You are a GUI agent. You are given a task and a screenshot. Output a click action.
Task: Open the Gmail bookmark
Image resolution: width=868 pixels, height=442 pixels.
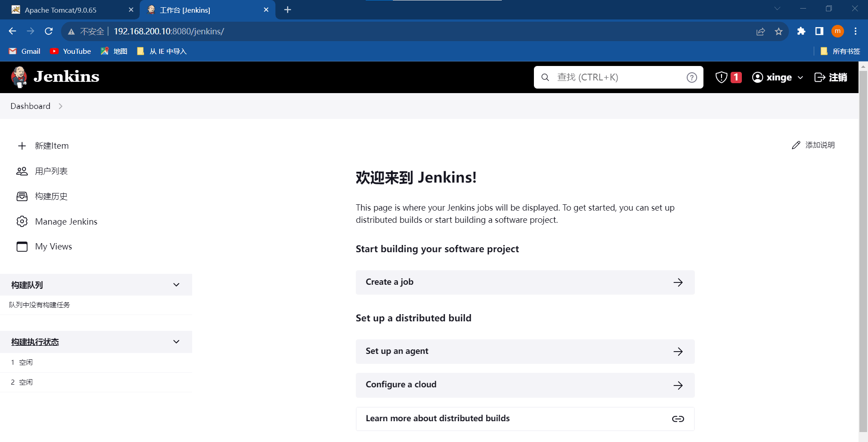pos(25,52)
